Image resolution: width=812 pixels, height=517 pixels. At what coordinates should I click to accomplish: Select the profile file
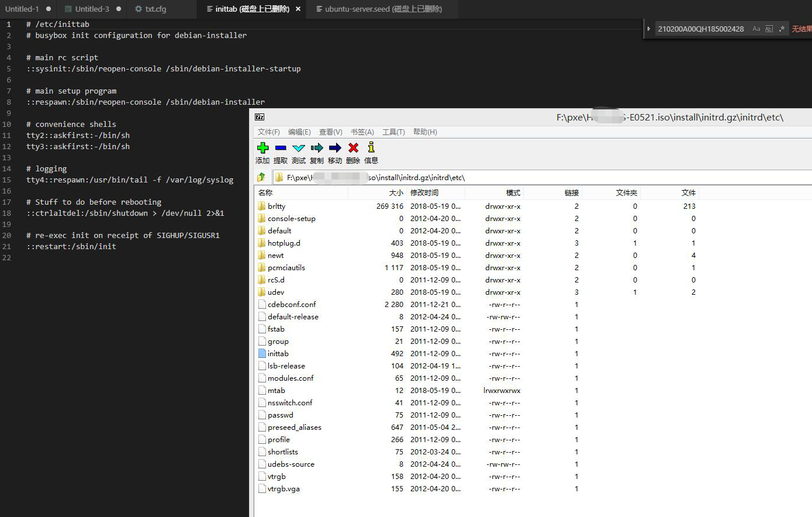(279, 439)
